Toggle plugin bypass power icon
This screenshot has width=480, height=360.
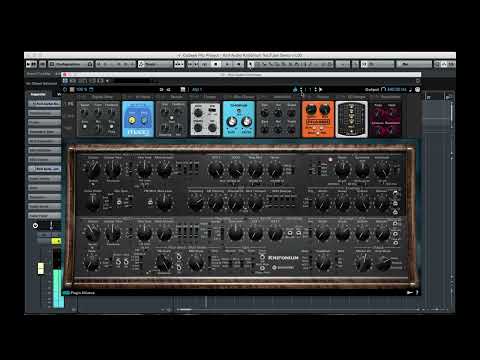coord(65,90)
